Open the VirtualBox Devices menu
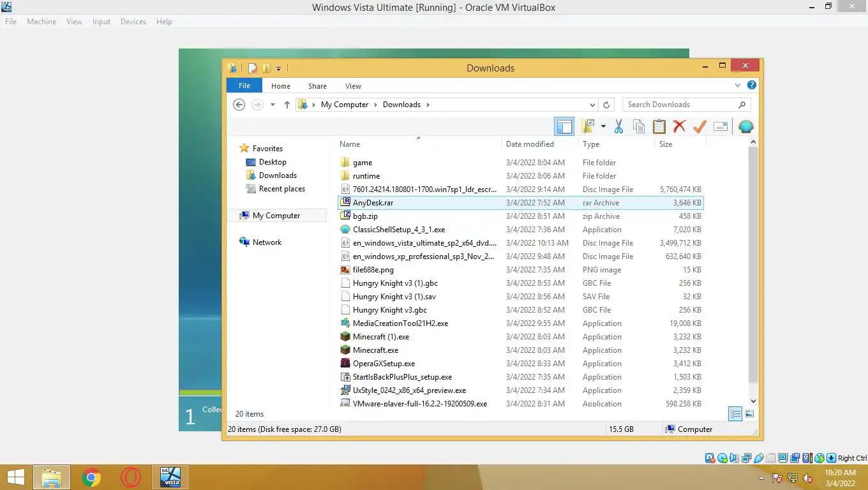The image size is (868, 490). (x=133, y=21)
